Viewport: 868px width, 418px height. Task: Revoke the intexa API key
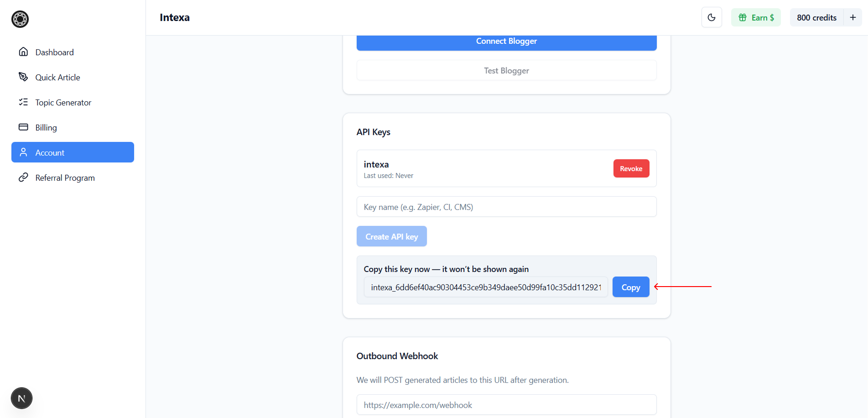pyautogui.click(x=631, y=168)
